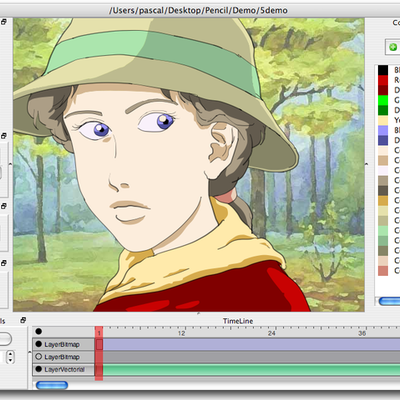The width and height of the screenshot is (400, 400).
Task: Pick the black color swatch
Action: 383,70
